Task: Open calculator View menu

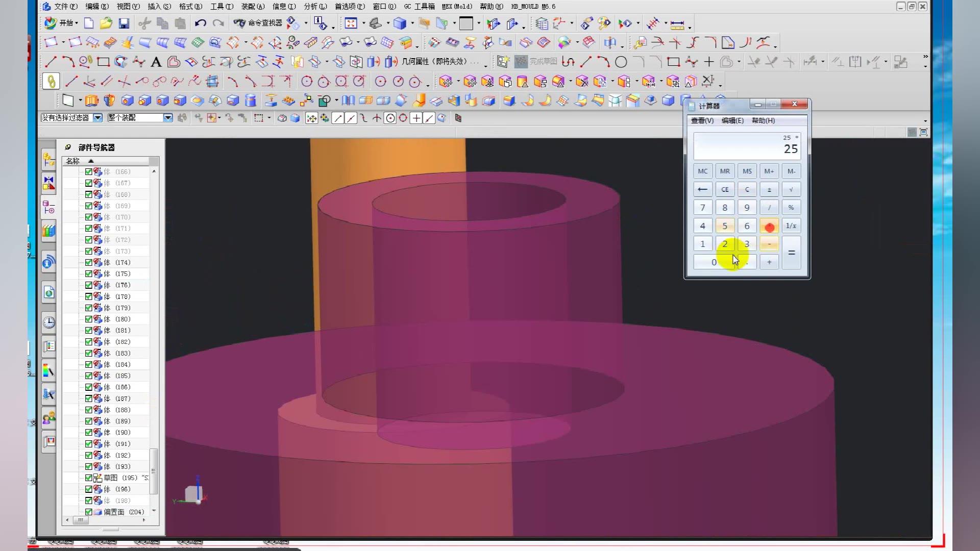Action: point(702,120)
